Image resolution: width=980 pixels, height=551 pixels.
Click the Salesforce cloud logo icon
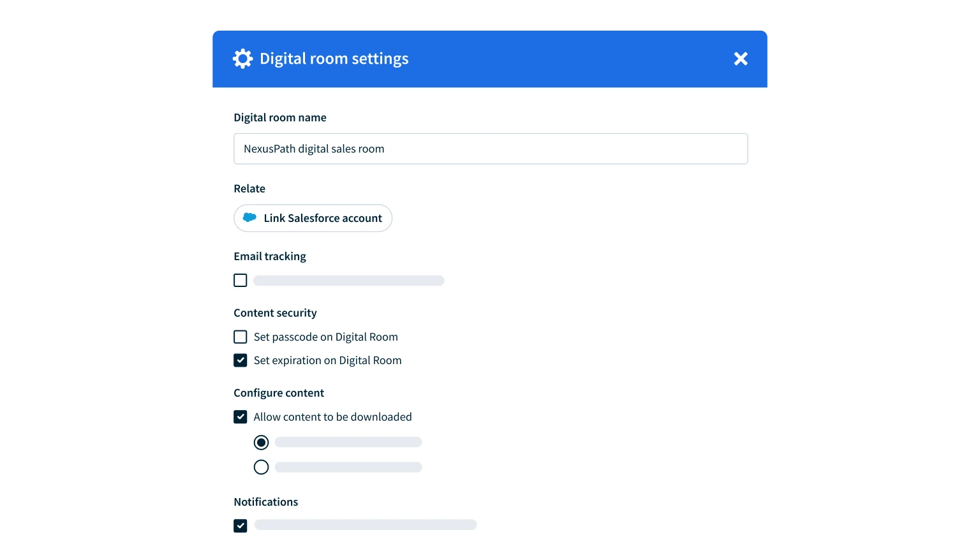(250, 218)
